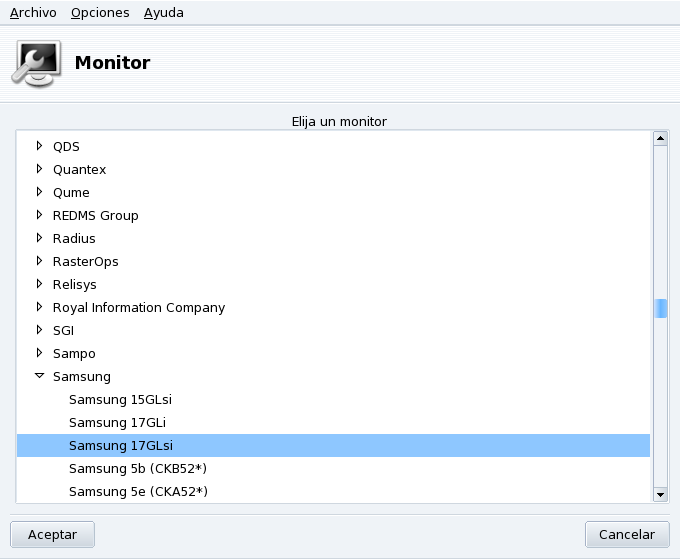Open the Opciones menu
The image size is (680, 560).
click(x=100, y=13)
